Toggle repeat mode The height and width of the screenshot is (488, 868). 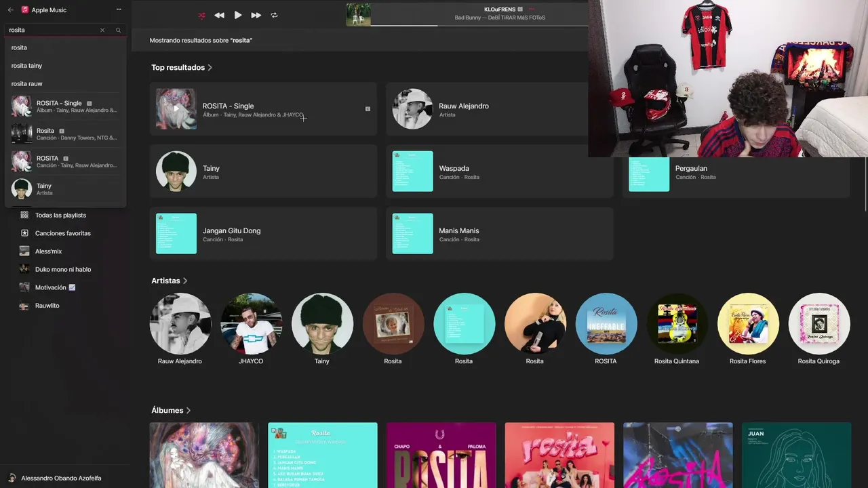[274, 15]
